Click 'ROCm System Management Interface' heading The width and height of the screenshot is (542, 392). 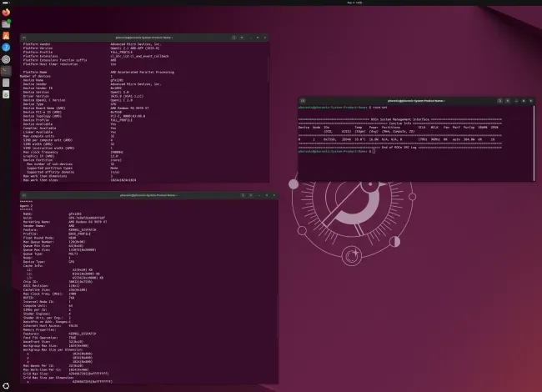click(400, 119)
